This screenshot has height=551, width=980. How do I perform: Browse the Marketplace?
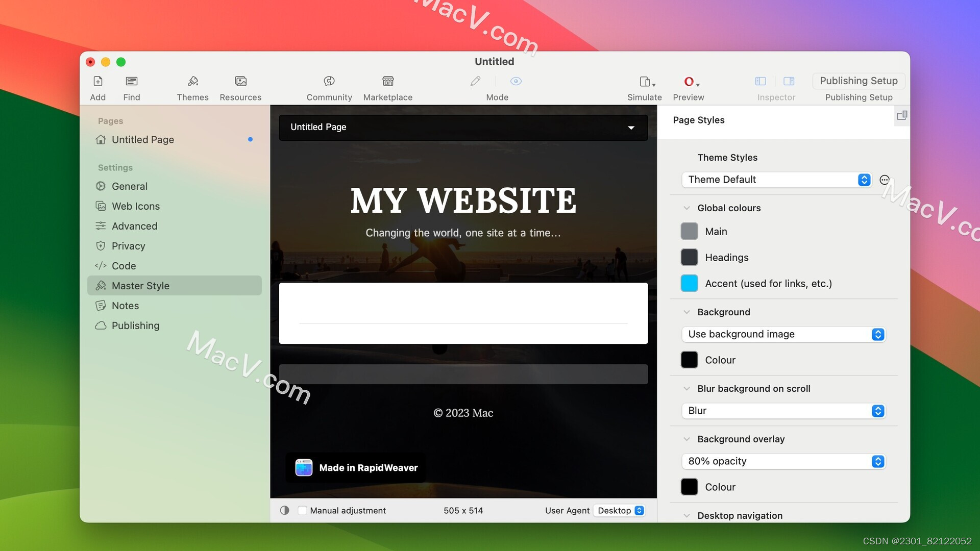(388, 87)
